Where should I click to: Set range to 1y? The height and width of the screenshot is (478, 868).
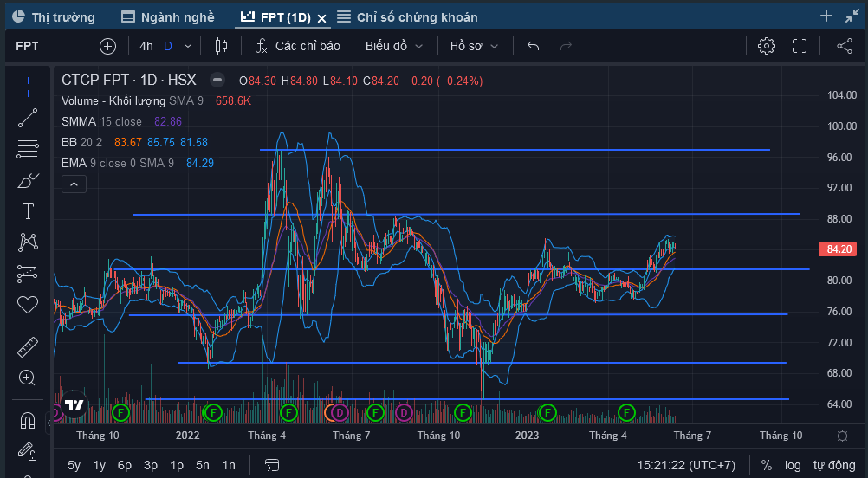[99, 465]
